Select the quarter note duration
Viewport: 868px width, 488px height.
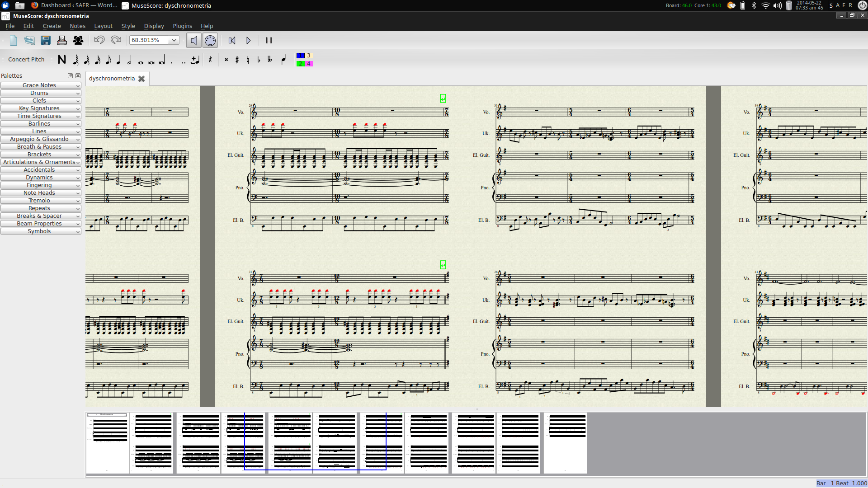click(119, 60)
